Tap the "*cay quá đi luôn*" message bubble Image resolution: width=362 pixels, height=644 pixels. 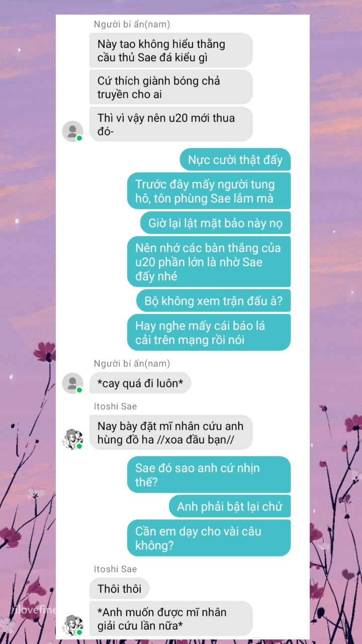(x=140, y=383)
